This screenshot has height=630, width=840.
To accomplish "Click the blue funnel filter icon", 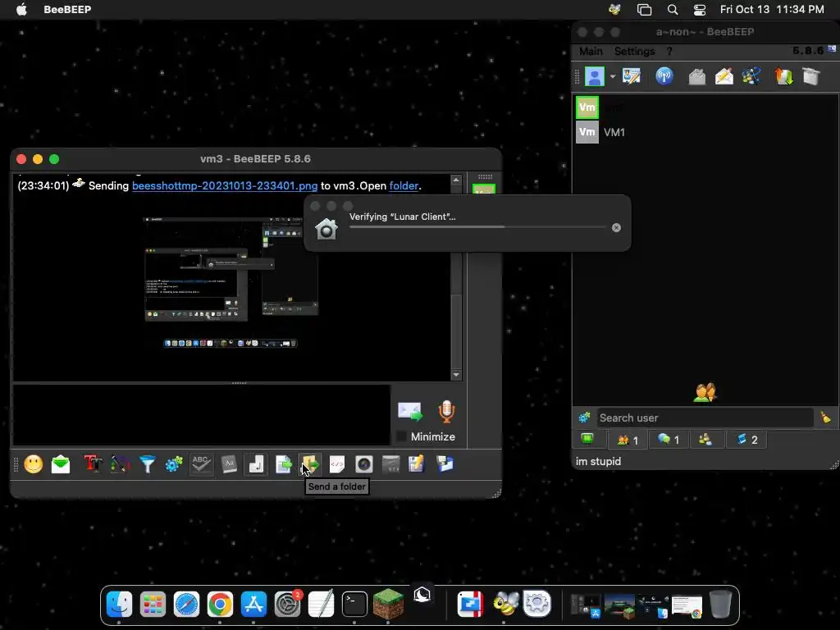I will [148, 464].
